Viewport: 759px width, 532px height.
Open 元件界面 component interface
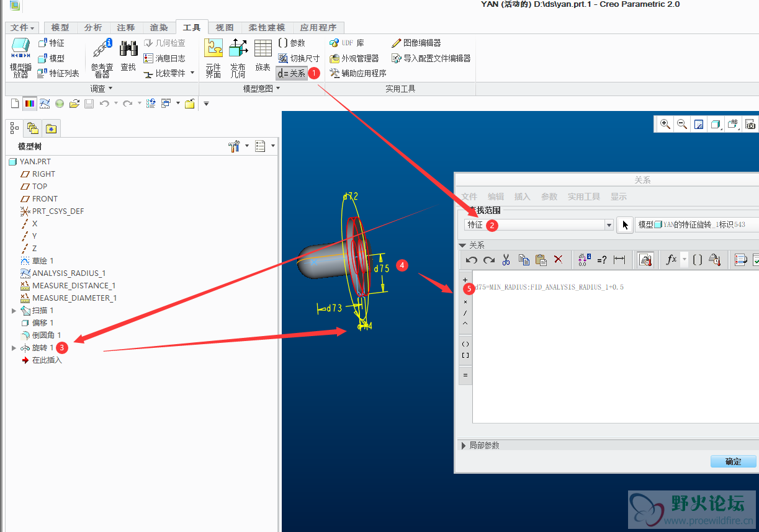213,58
